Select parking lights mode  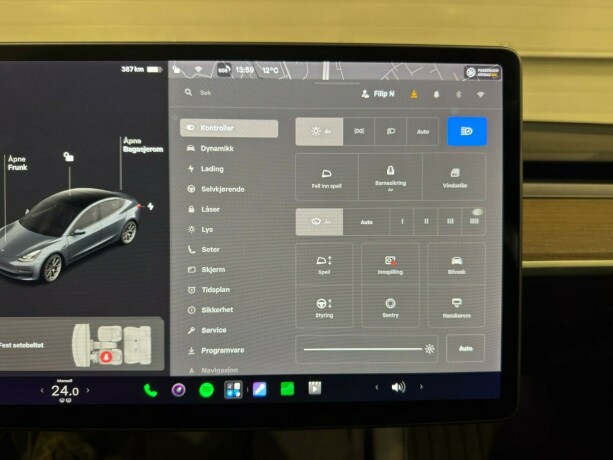pyautogui.click(x=359, y=131)
